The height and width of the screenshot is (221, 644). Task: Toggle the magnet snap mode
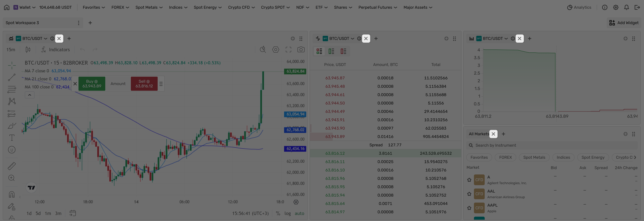tap(12, 194)
